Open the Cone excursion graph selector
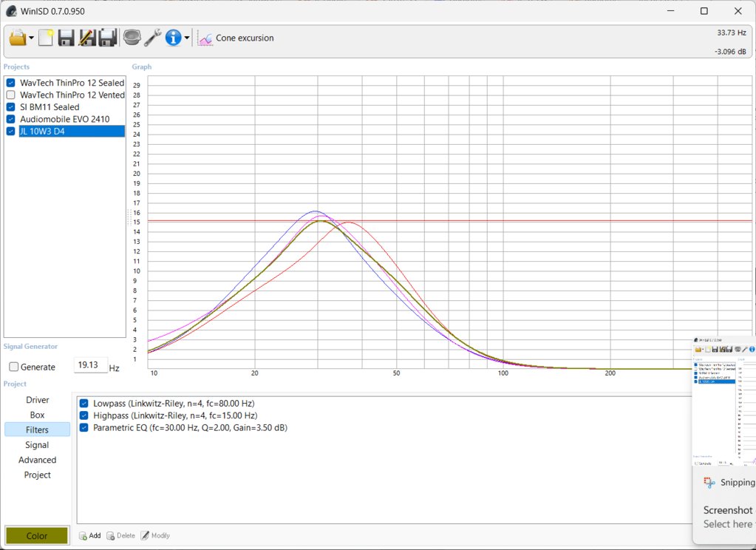 pyautogui.click(x=245, y=38)
